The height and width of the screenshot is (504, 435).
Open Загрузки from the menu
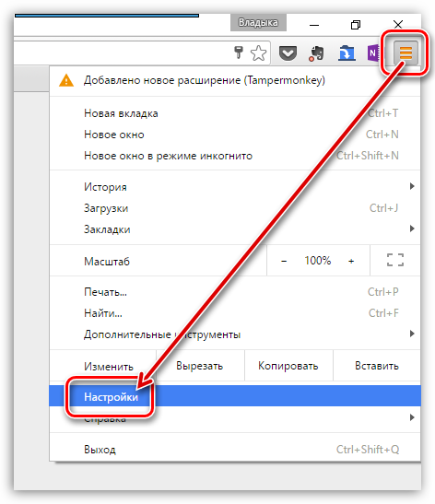tap(235, 208)
